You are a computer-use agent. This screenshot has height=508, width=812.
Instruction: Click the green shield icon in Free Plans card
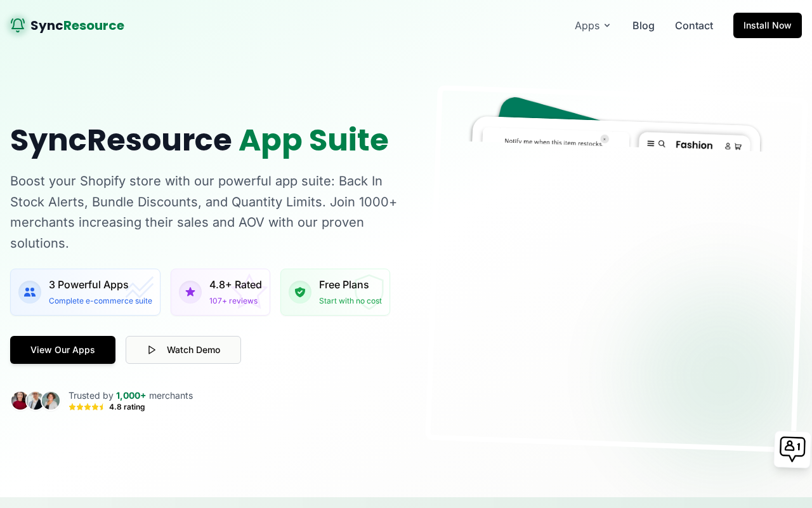[x=300, y=292]
